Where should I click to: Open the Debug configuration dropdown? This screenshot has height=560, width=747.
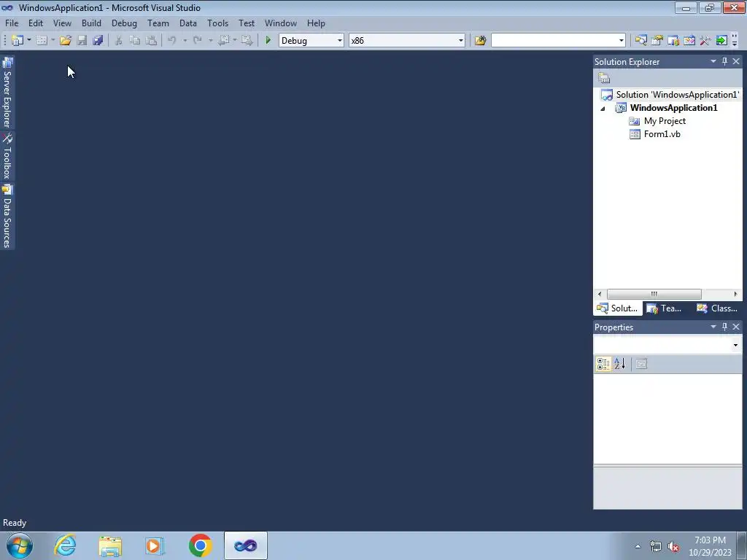coord(340,41)
